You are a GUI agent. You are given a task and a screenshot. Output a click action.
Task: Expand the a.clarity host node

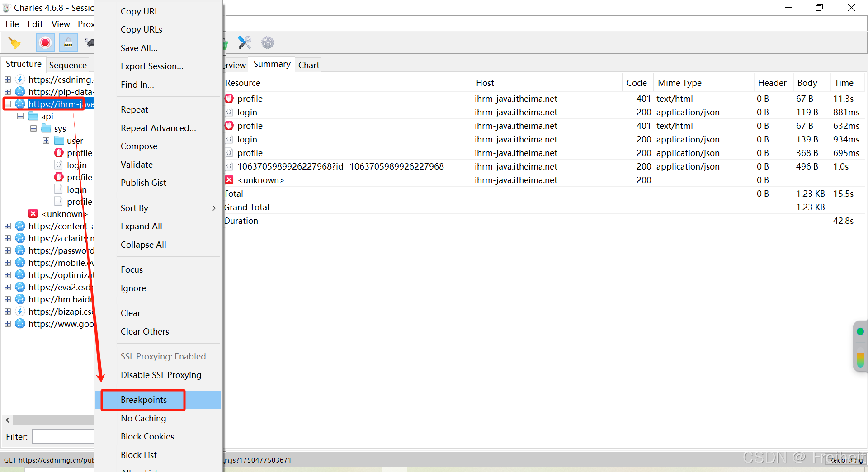pos(8,238)
